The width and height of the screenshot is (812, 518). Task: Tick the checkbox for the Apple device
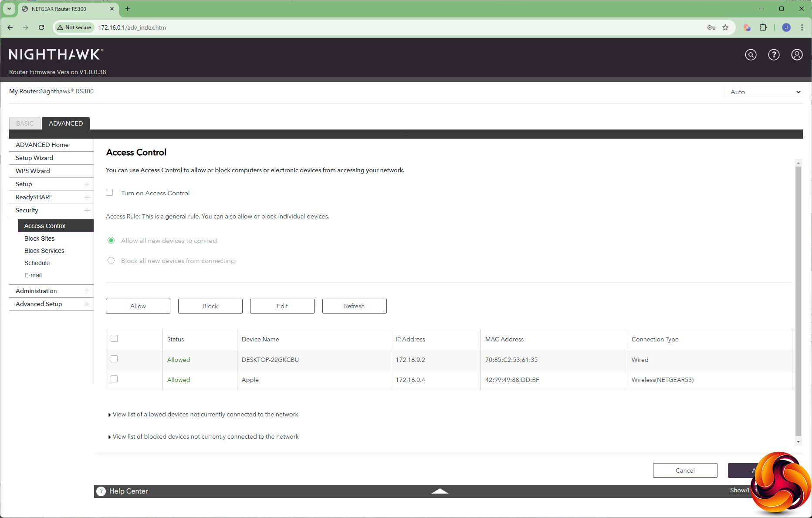point(114,379)
